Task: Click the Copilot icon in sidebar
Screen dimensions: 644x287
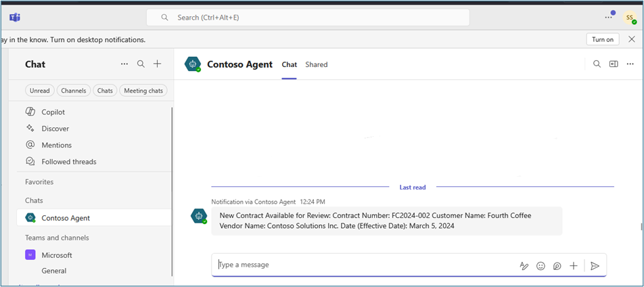Action: pyautogui.click(x=30, y=112)
